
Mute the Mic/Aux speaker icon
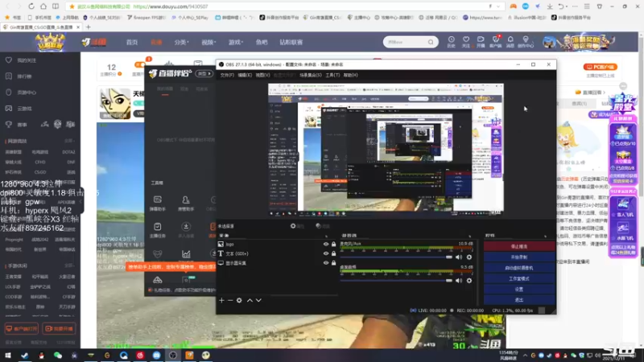[459, 257]
